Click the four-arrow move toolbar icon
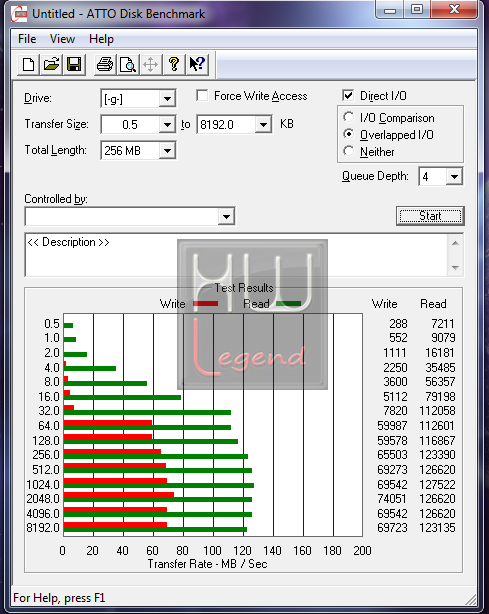The image size is (489, 614). [x=151, y=64]
